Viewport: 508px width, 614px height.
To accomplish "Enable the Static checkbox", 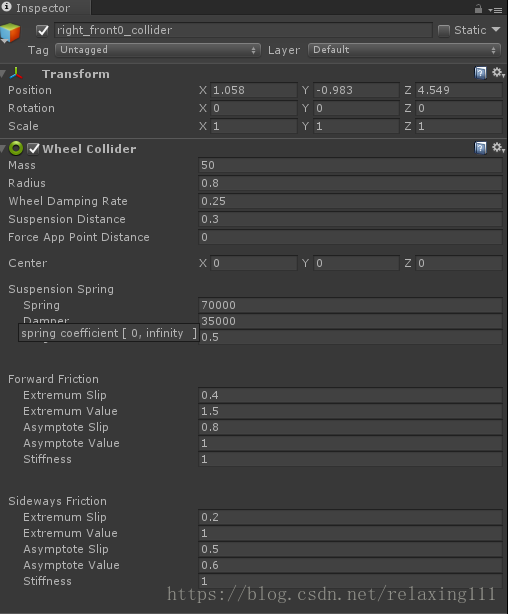I will click(444, 31).
